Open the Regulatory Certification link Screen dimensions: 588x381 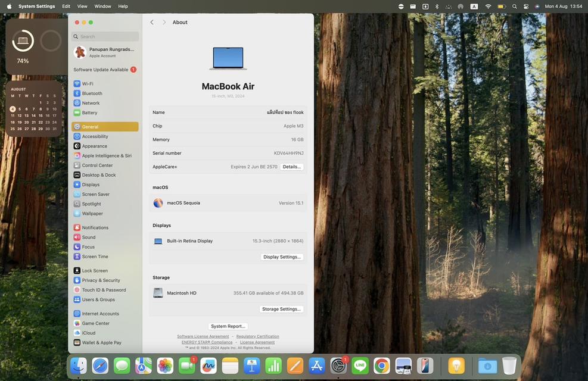[257, 336]
